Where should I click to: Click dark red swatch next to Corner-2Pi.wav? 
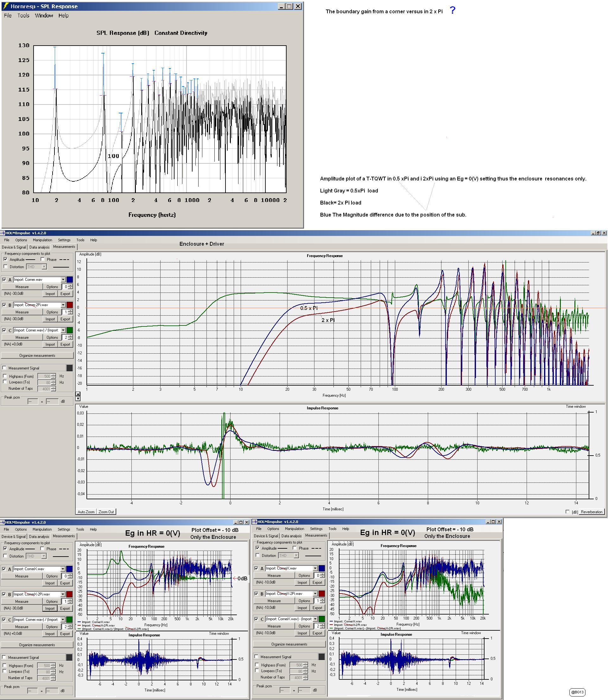(x=70, y=305)
